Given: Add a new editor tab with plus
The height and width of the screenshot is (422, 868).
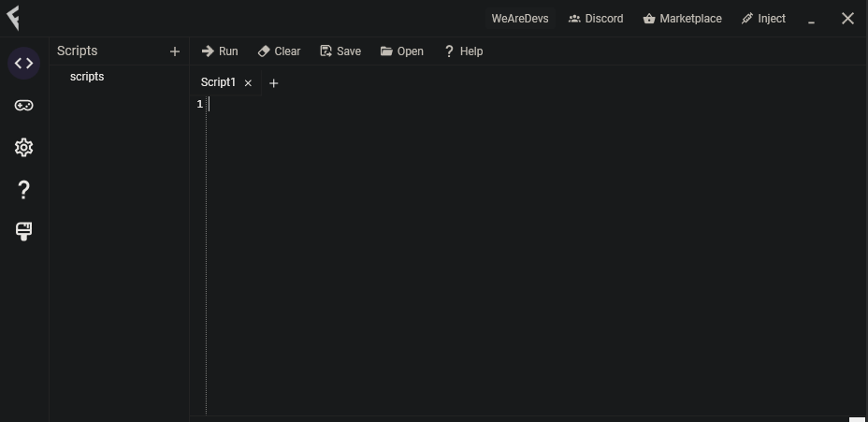Looking at the screenshot, I should click(273, 83).
